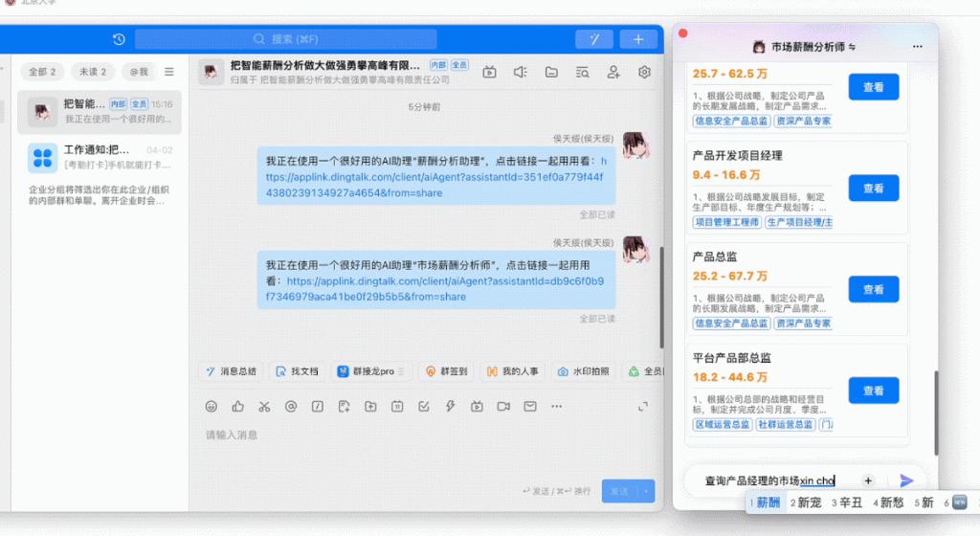Click upload file folder icon
Viewport: 980px width, 536px height.
pos(370,407)
